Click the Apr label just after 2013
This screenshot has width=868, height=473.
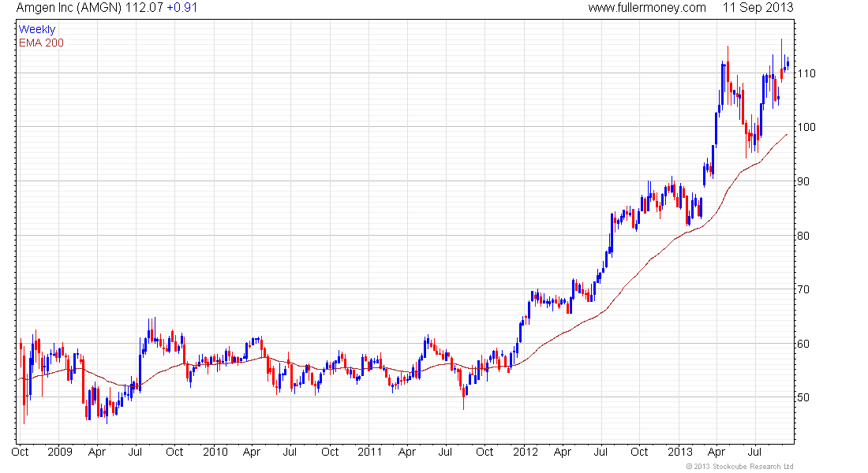[716, 452]
